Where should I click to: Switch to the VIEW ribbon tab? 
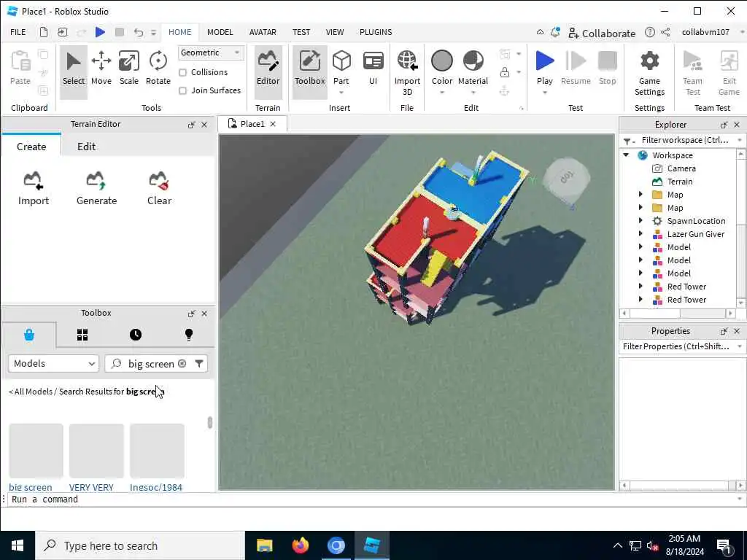point(334,32)
